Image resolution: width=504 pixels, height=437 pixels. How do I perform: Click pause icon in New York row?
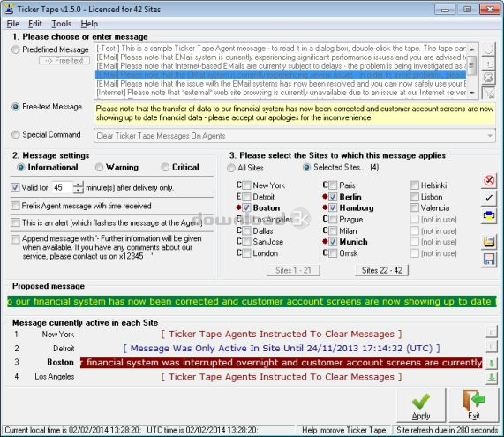click(491, 332)
